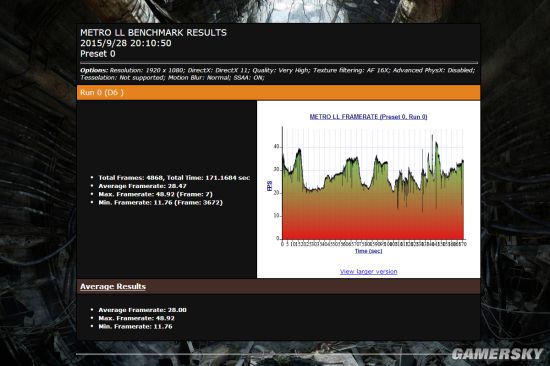Click the Preset 0 heading
550x366 pixels.
[98, 54]
